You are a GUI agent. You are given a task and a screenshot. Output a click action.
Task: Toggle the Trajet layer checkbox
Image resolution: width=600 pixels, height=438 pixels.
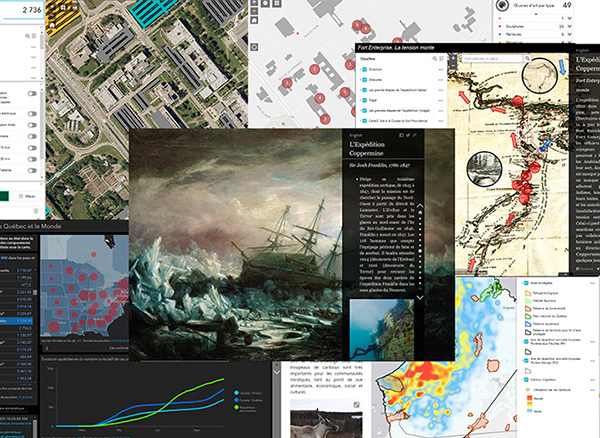tap(365, 100)
